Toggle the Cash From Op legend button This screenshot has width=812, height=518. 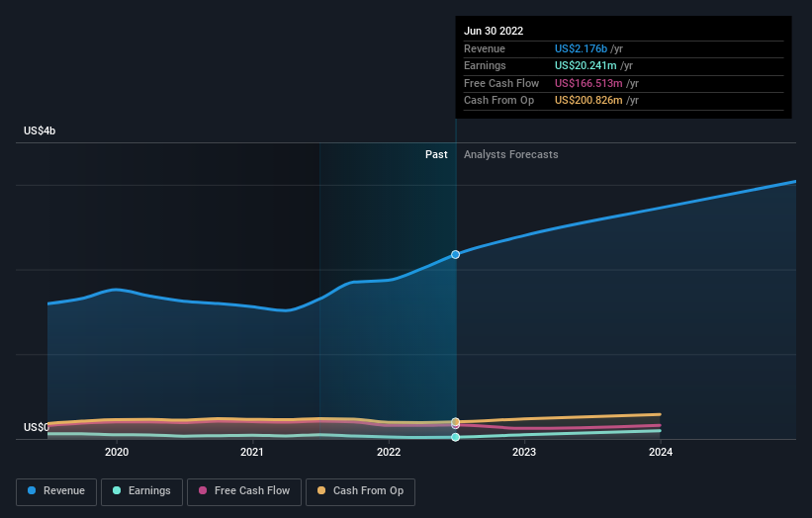(x=360, y=491)
